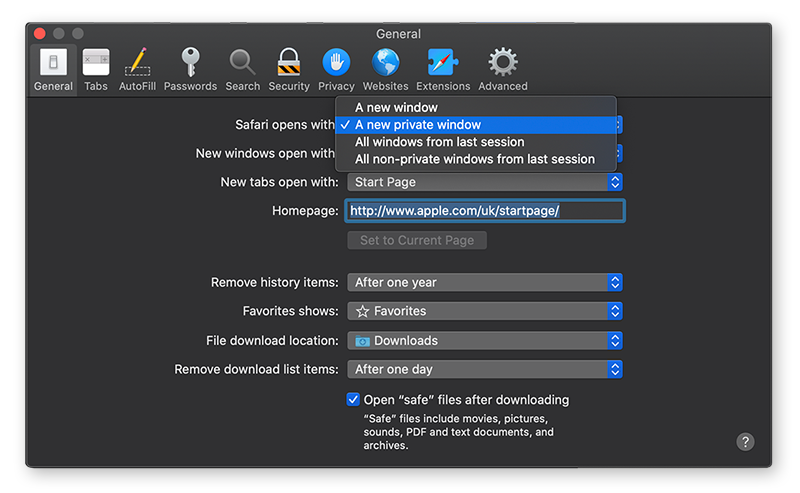This screenshot has height=493, width=800.
Task: Select 'A new private window' option
Action: point(476,125)
